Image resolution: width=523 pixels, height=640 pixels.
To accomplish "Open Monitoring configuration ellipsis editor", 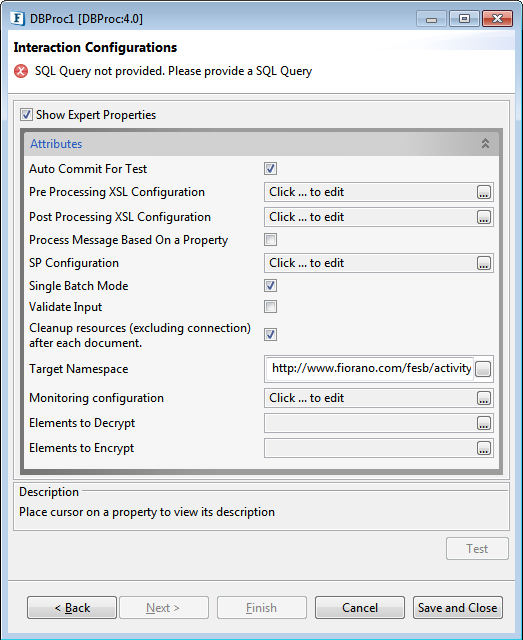I will 483,398.
